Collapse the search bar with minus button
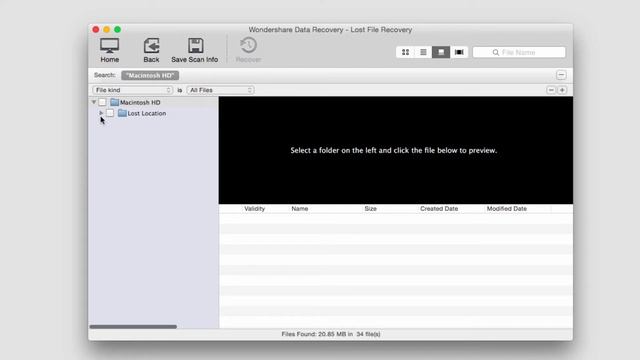640x360 pixels. (x=561, y=75)
